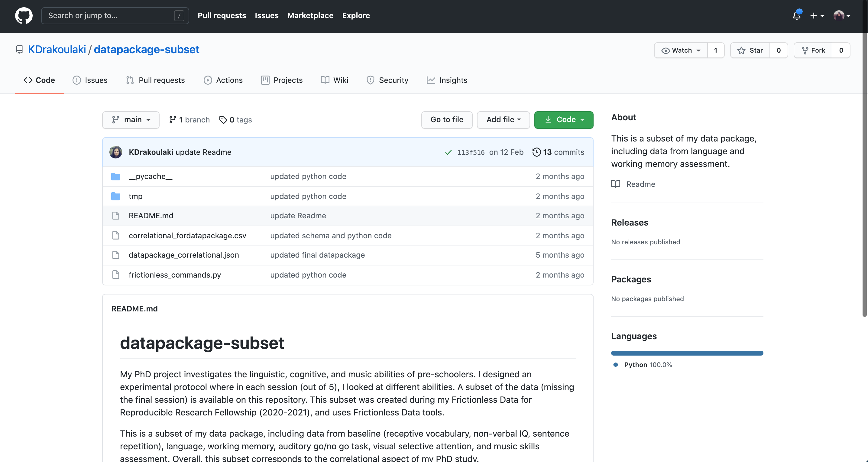Open the Wiki tab

(335, 80)
